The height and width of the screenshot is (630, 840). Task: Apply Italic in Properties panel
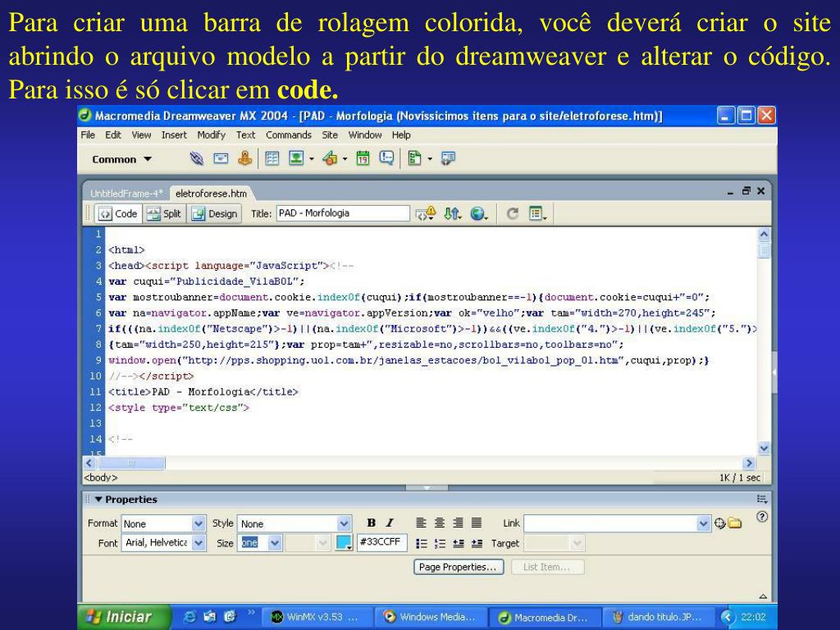[390, 523]
